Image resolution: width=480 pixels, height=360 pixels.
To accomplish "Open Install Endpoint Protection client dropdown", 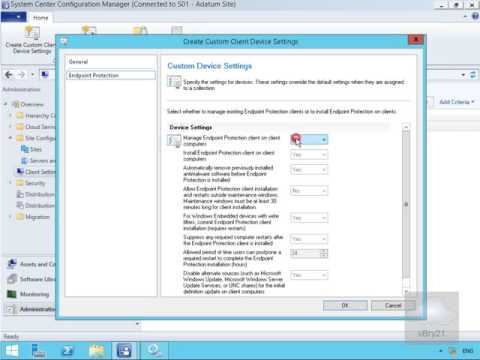I will click(x=309, y=155).
